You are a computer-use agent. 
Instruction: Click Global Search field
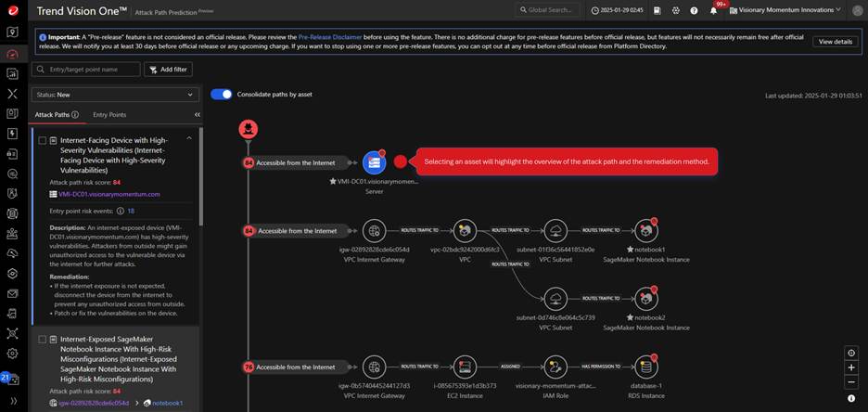547,10
